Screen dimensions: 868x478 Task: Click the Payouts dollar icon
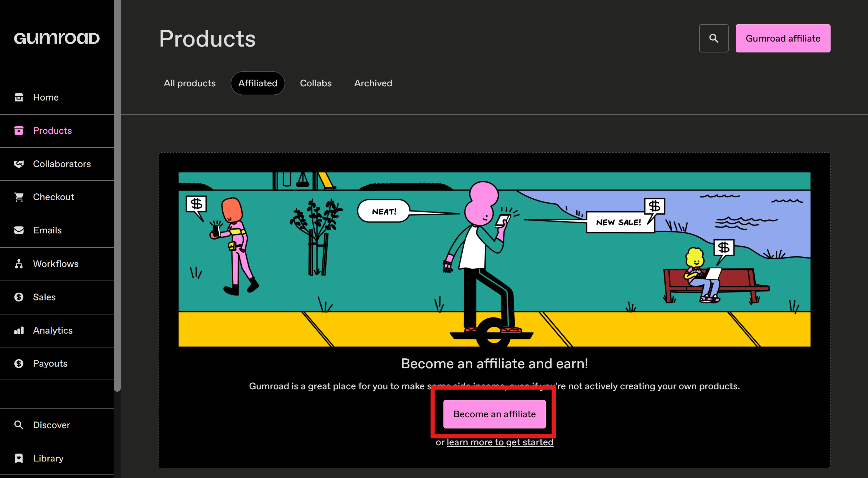pos(19,363)
